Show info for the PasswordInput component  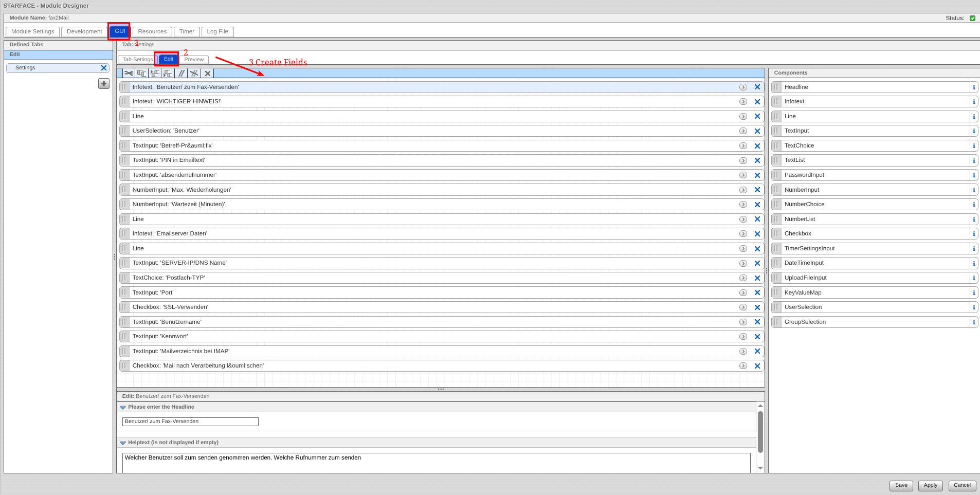(x=973, y=175)
